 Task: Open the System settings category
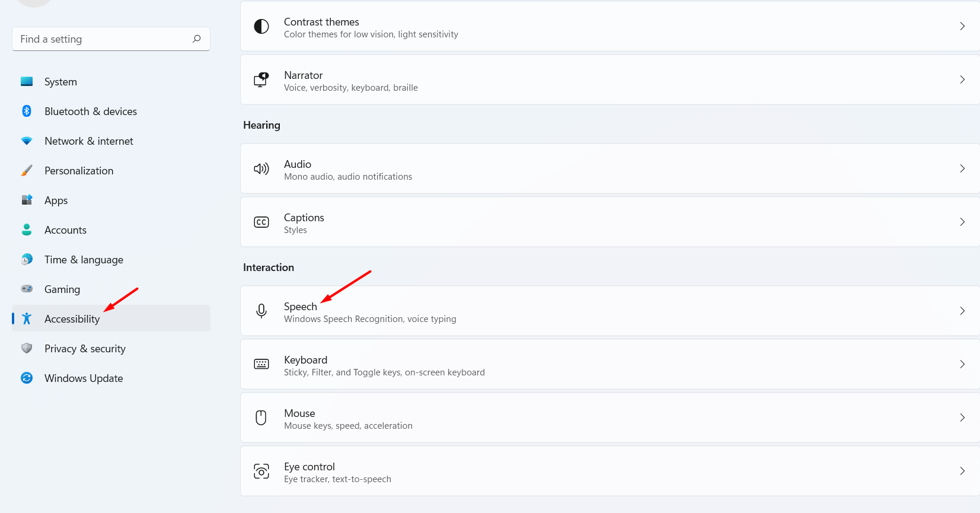[60, 82]
